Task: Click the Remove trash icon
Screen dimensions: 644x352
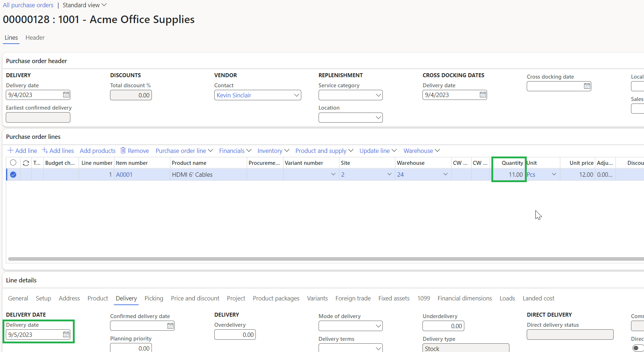Action: point(123,150)
